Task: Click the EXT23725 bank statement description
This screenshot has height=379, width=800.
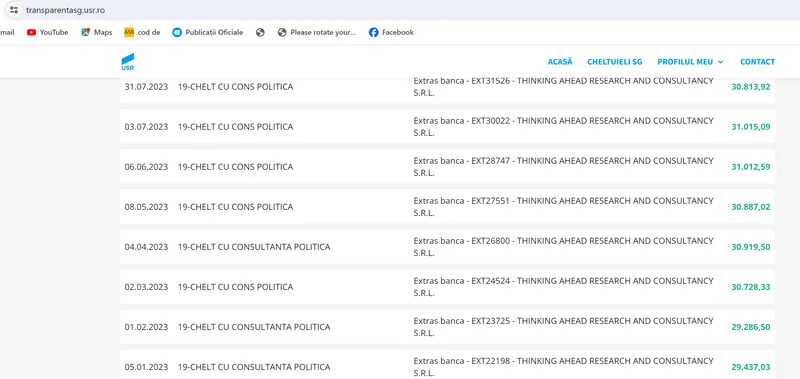Action: pos(563,327)
